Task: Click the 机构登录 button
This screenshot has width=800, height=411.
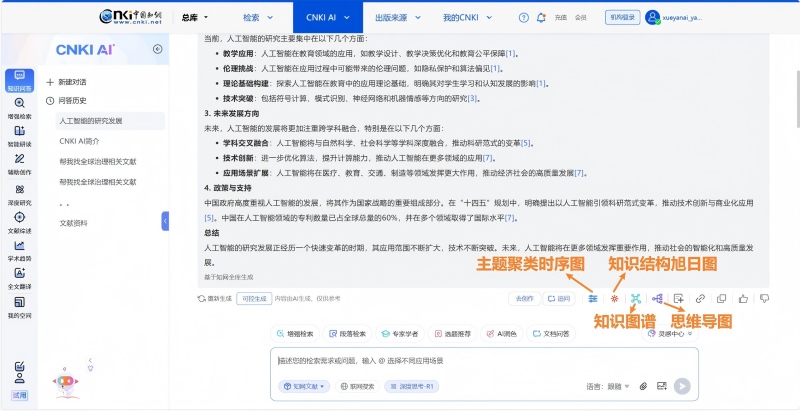Action: point(620,17)
